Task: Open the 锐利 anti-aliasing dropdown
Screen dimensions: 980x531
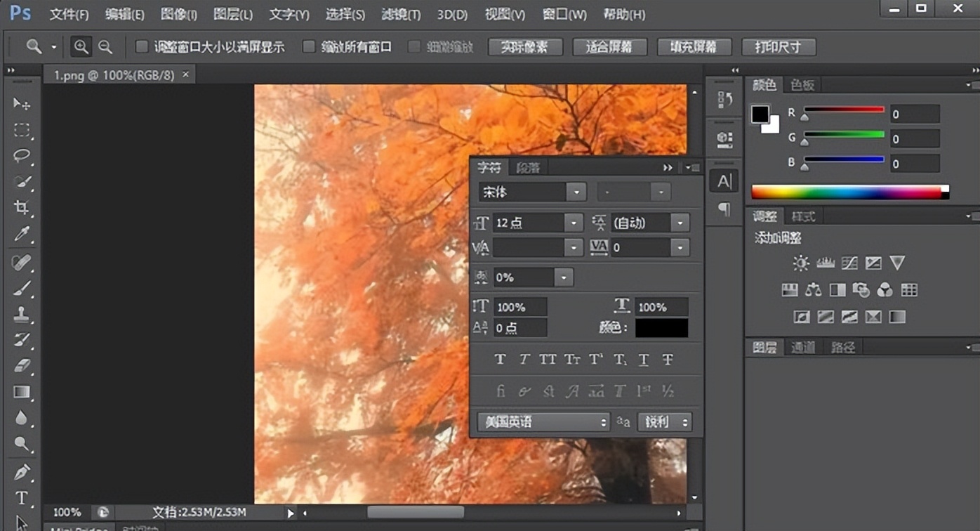Action: click(x=663, y=422)
